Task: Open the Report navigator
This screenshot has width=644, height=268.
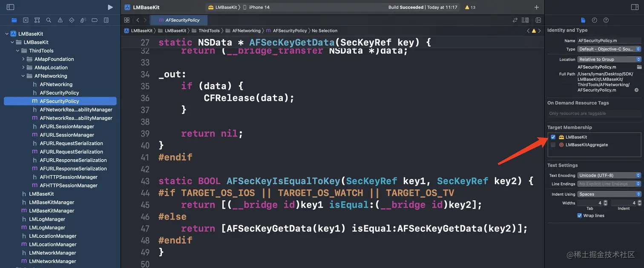Action: pos(106,20)
